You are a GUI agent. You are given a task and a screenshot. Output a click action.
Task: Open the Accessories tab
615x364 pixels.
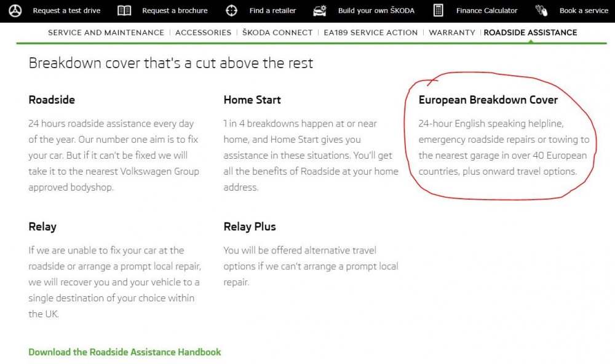(x=203, y=33)
